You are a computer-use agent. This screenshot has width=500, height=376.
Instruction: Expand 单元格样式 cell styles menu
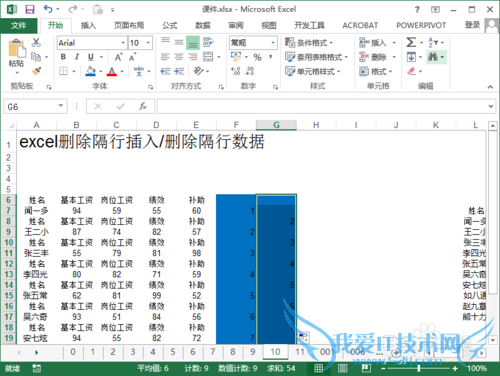(313, 71)
